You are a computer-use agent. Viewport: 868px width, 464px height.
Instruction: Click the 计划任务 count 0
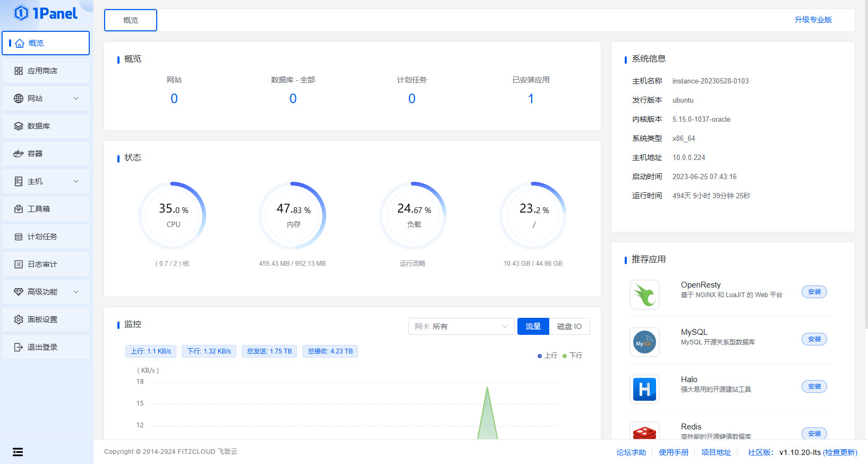click(x=412, y=98)
